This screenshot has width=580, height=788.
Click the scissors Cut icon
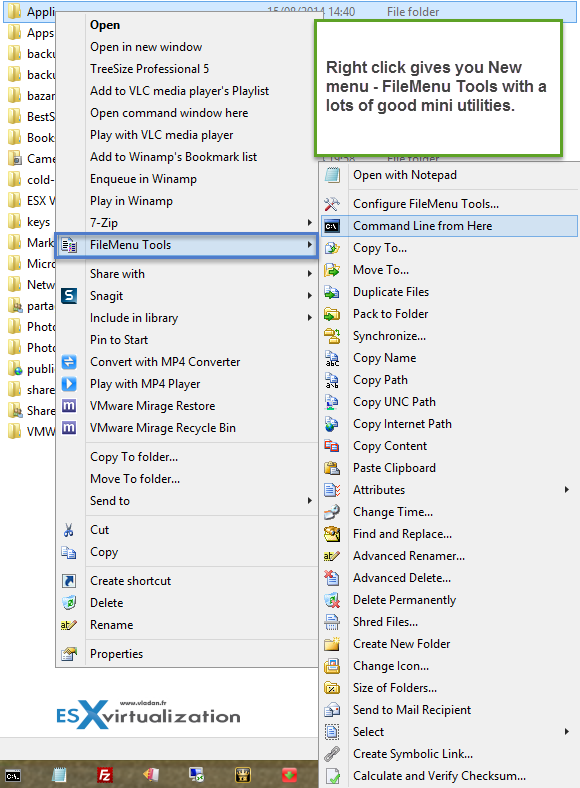tap(69, 530)
